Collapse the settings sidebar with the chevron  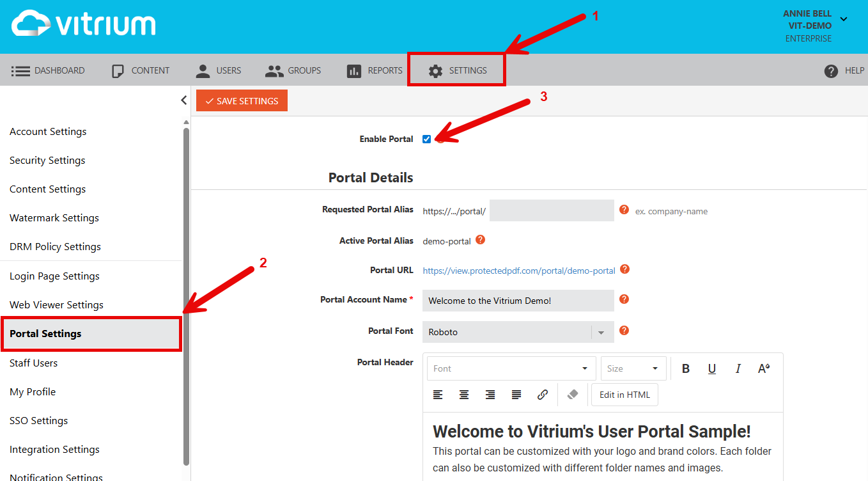[183, 100]
